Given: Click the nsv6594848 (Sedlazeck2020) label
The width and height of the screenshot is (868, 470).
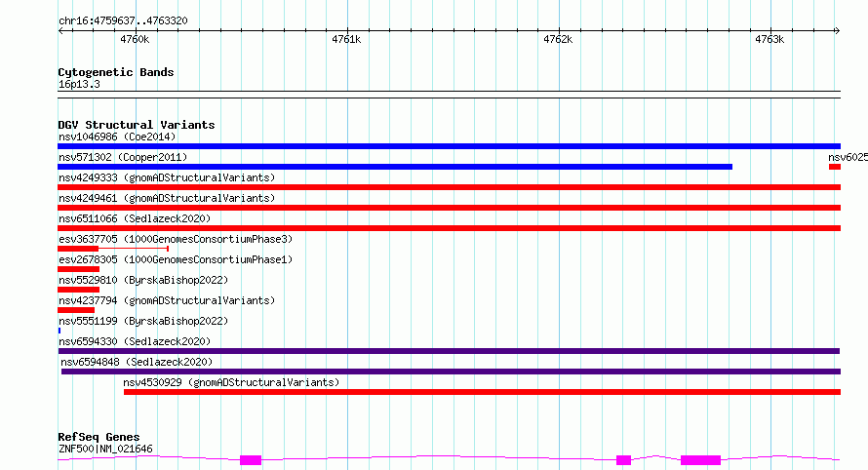Looking at the screenshot, I should click(x=137, y=362).
